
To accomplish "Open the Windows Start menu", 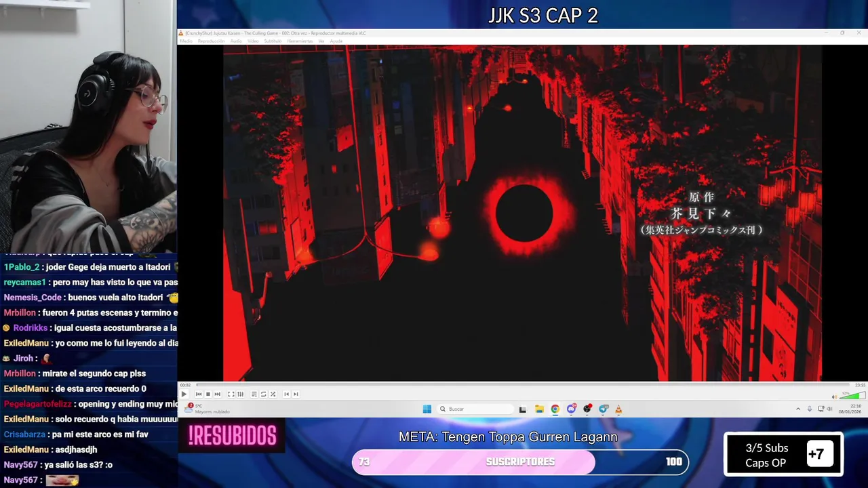I will point(427,409).
